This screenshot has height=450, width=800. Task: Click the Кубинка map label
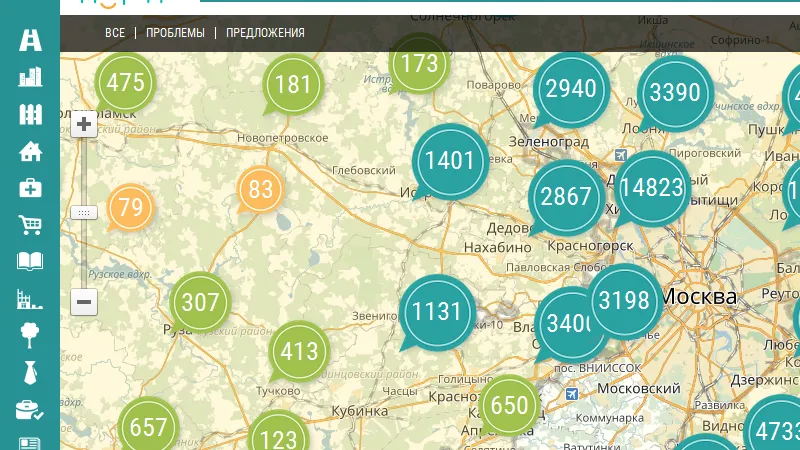click(x=360, y=411)
